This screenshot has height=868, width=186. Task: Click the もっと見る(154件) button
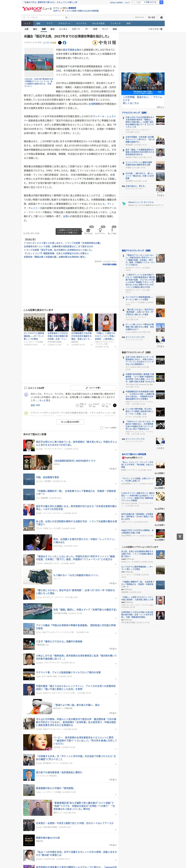[x=70, y=422]
